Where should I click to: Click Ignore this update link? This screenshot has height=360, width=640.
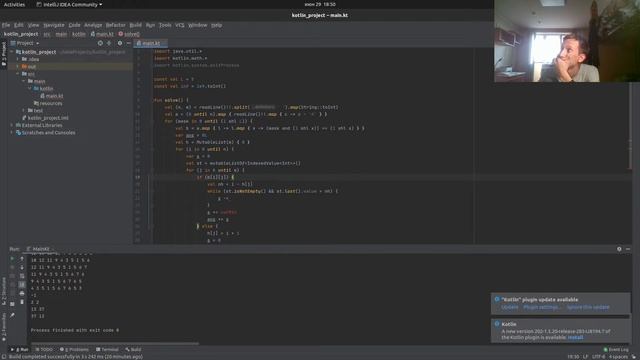click(x=588, y=307)
